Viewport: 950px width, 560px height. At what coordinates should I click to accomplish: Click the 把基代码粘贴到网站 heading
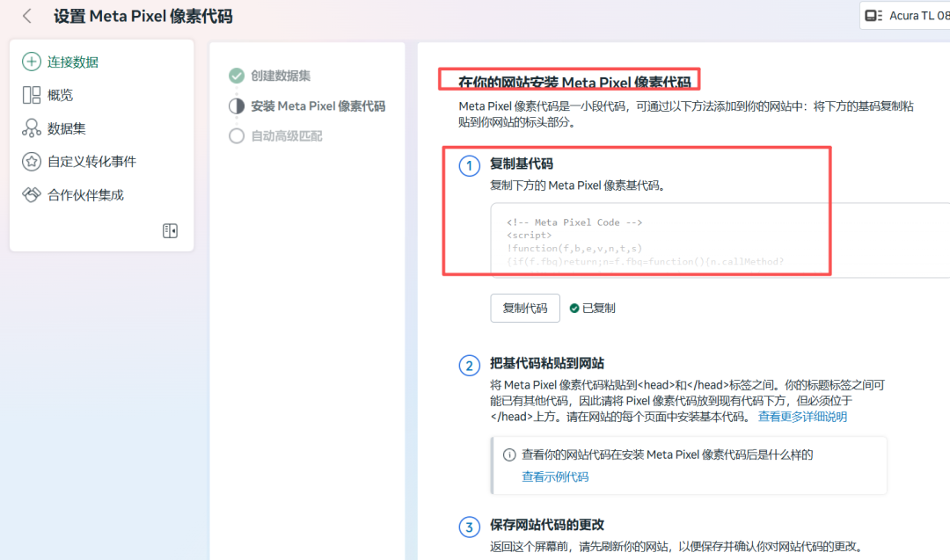pos(547,363)
